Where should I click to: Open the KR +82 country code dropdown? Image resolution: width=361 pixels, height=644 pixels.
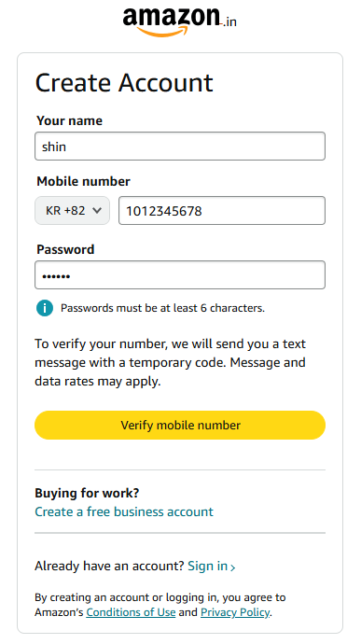[72, 211]
